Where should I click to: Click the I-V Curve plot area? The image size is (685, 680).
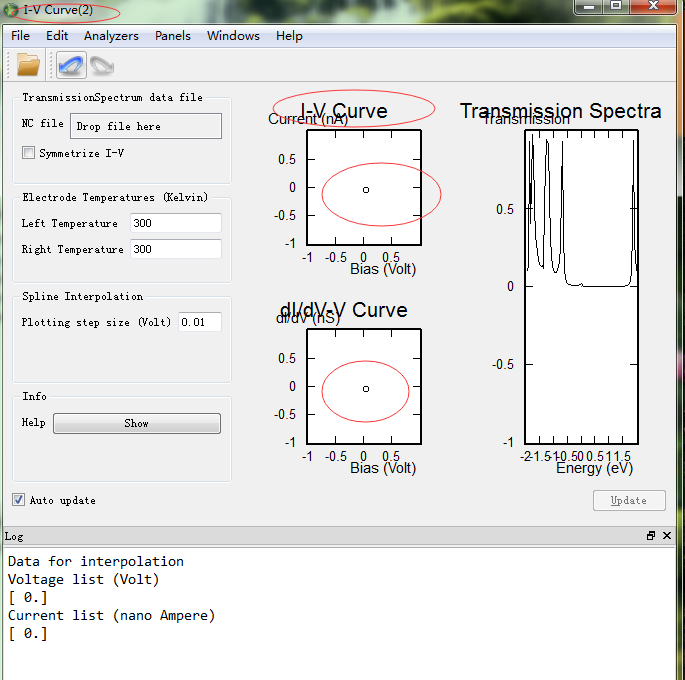[x=364, y=187]
